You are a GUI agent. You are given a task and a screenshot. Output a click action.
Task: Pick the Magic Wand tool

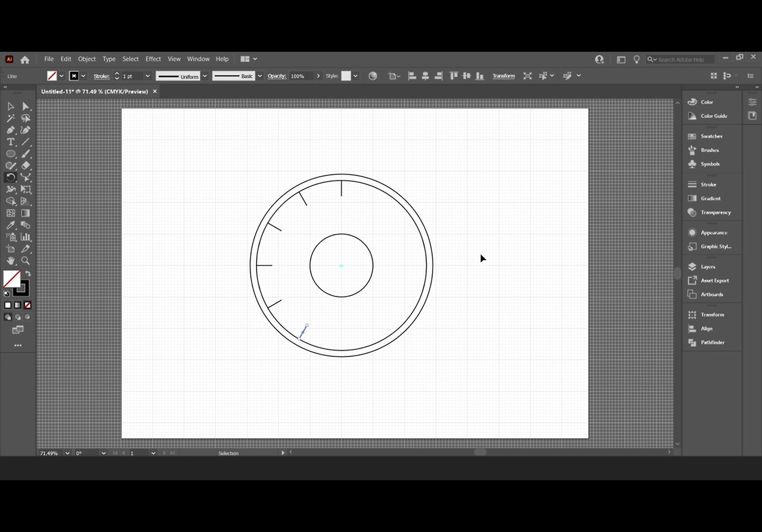[x=11, y=118]
